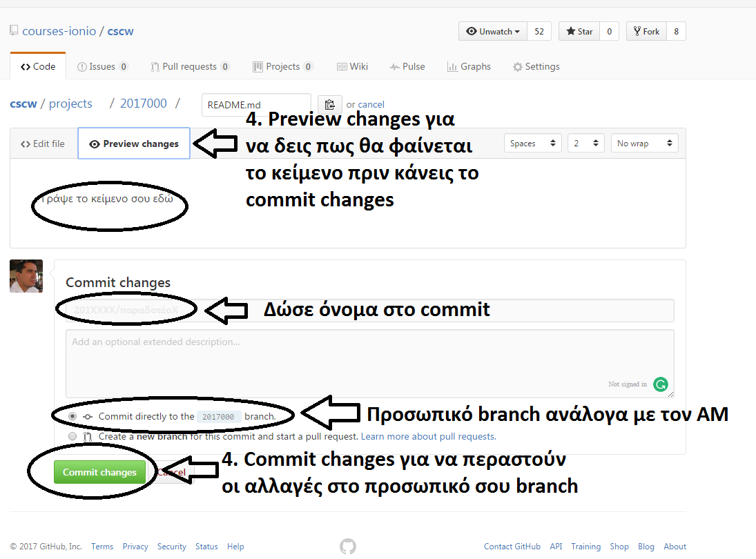
Task: Open the indent size 2 dropdown
Action: pos(585,143)
